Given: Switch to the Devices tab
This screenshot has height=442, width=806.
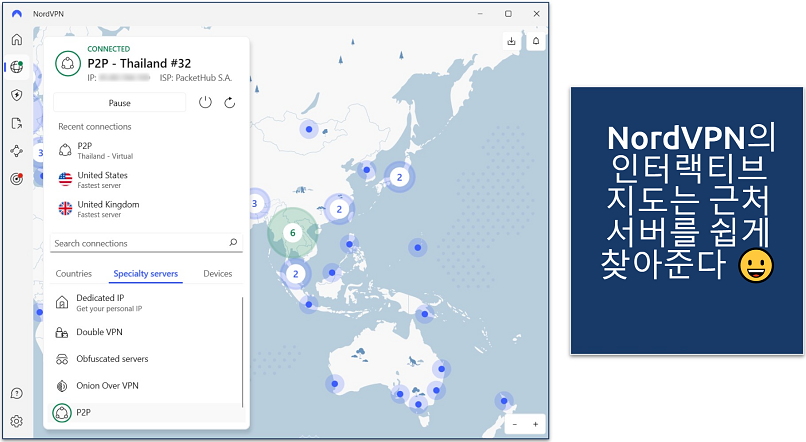Looking at the screenshot, I should (217, 273).
